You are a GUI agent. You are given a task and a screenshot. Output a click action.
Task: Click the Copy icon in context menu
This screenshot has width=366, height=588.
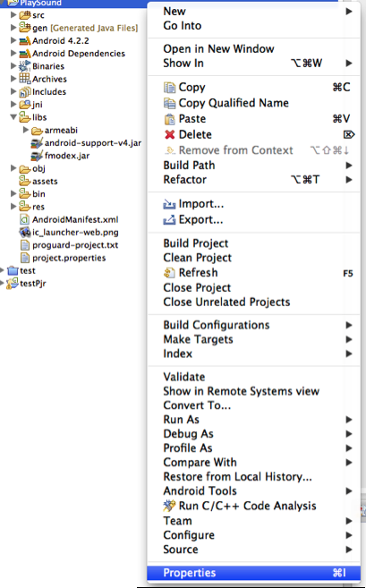coord(169,88)
